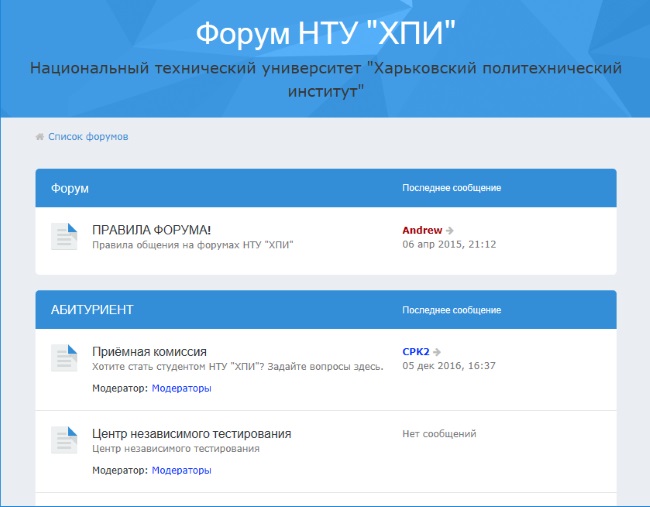Click the forum icon for Приёмная комиссия
Viewport: 650px width, 507px height.
(x=64, y=358)
